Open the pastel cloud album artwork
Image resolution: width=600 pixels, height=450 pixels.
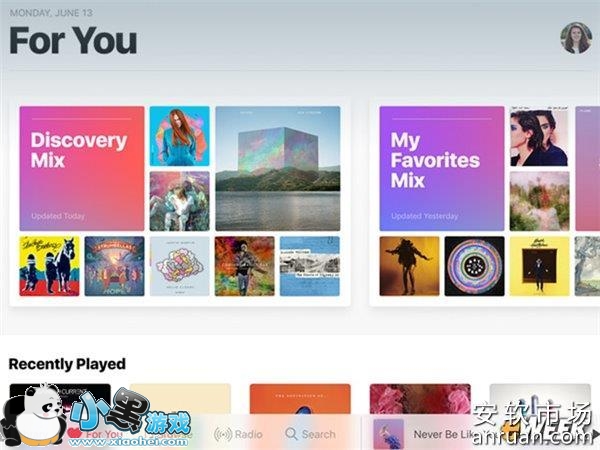[179, 266]
